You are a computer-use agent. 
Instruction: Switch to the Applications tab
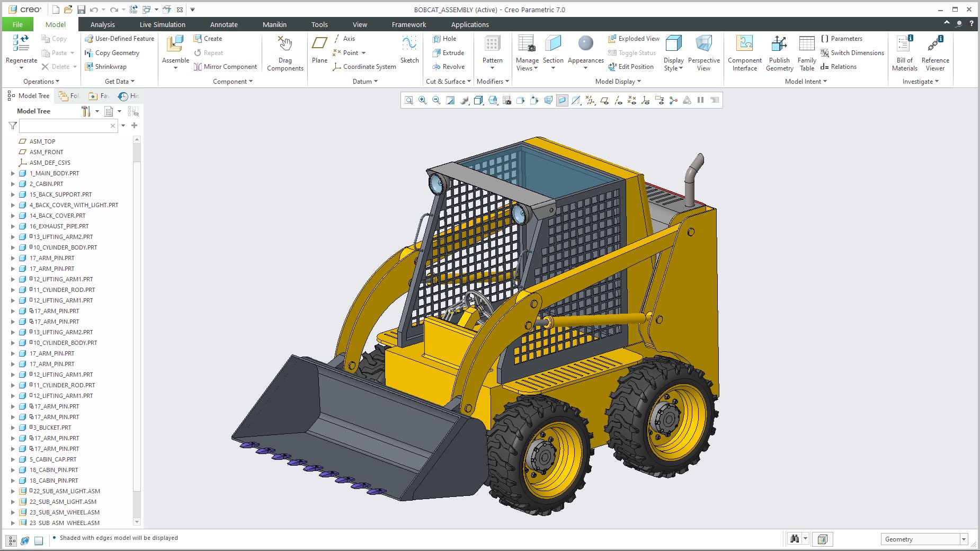[x=470, y=24]
